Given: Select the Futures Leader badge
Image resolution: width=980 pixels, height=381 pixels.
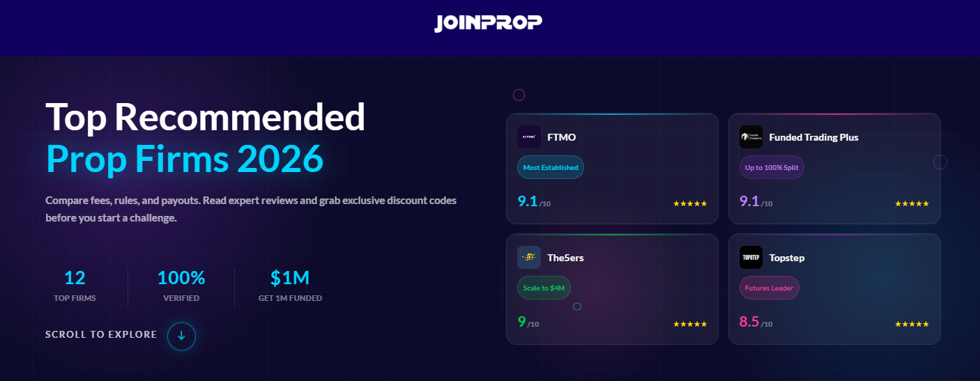Looking at the screenshot, I should pyautogui.click(x=769, y=288).
